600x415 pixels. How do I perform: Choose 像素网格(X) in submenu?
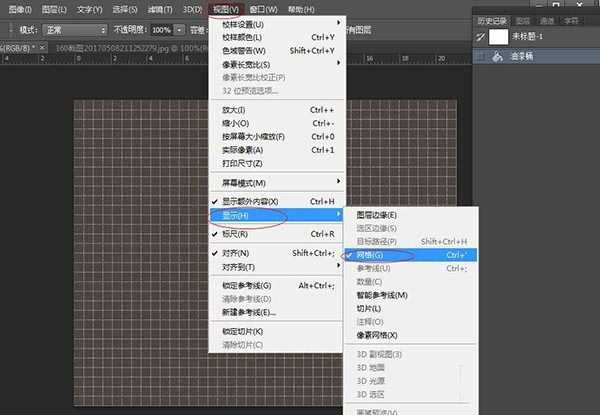pyautogui.click(x=377, y=335)
